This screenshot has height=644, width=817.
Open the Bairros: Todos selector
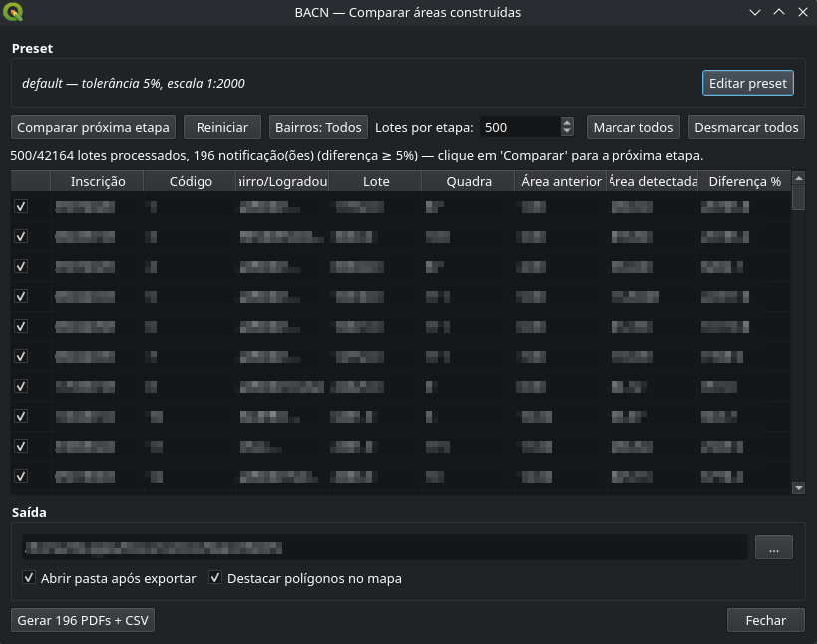(x=318, y=127)
